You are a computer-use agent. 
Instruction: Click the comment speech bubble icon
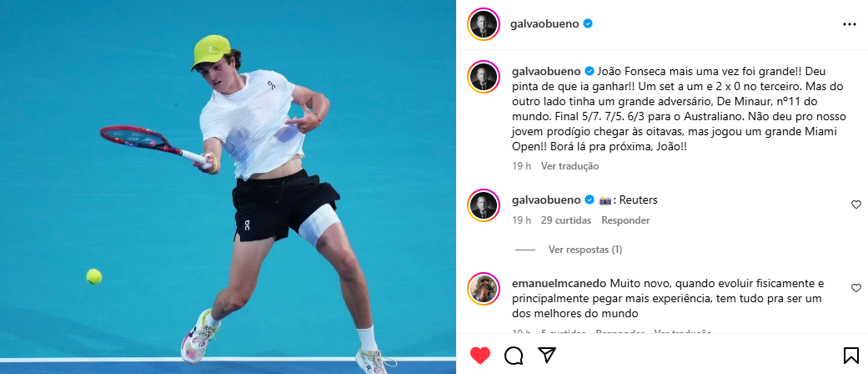pyautogui.click(x=514, y=355)
